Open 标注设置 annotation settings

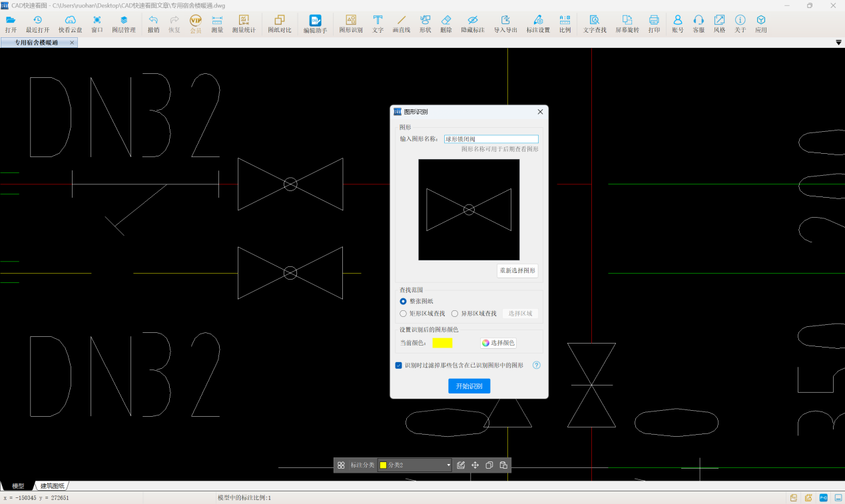tap(538, 24)
